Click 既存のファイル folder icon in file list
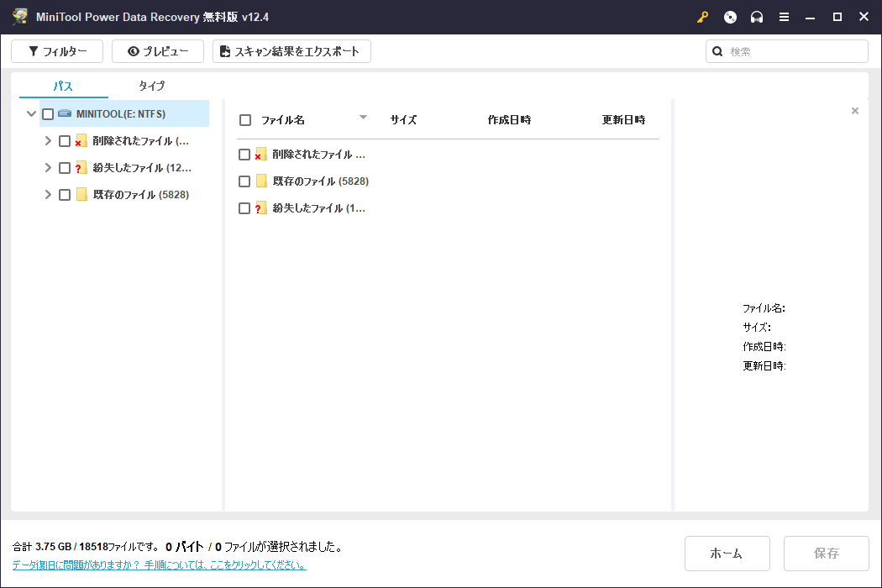 261,181
